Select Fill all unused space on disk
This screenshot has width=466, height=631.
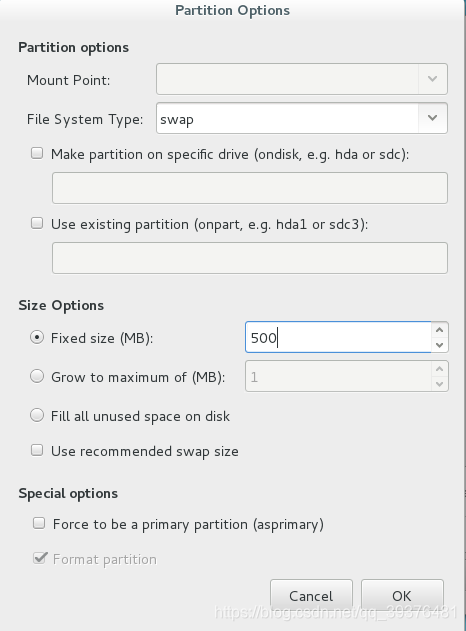pyautogui.click(x=37, y=415)
